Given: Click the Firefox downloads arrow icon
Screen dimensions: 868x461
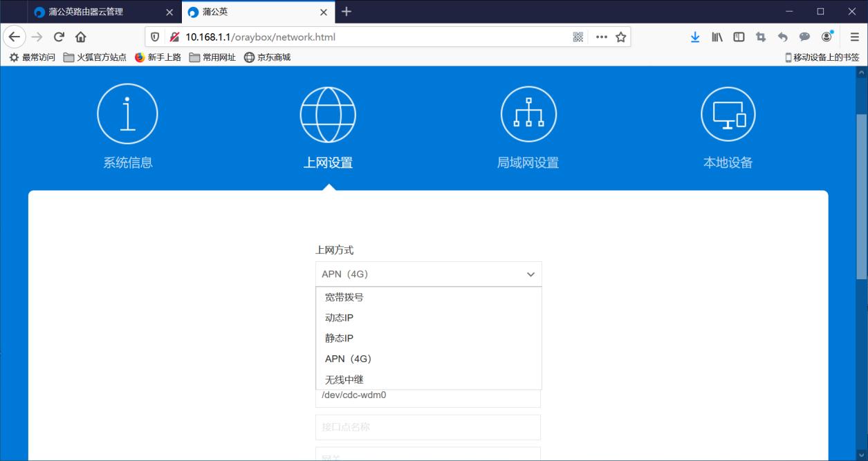Looking at the screenshot, I should point(695,37).
